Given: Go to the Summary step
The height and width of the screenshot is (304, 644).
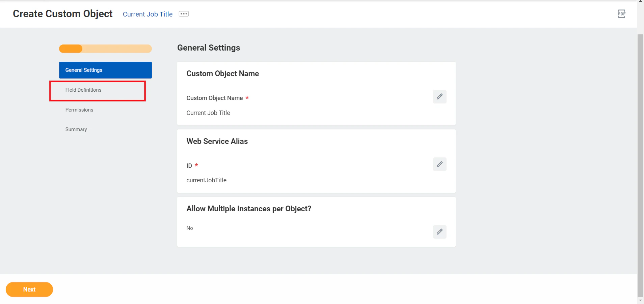Looking at the screenshot, I should [76, 129].
